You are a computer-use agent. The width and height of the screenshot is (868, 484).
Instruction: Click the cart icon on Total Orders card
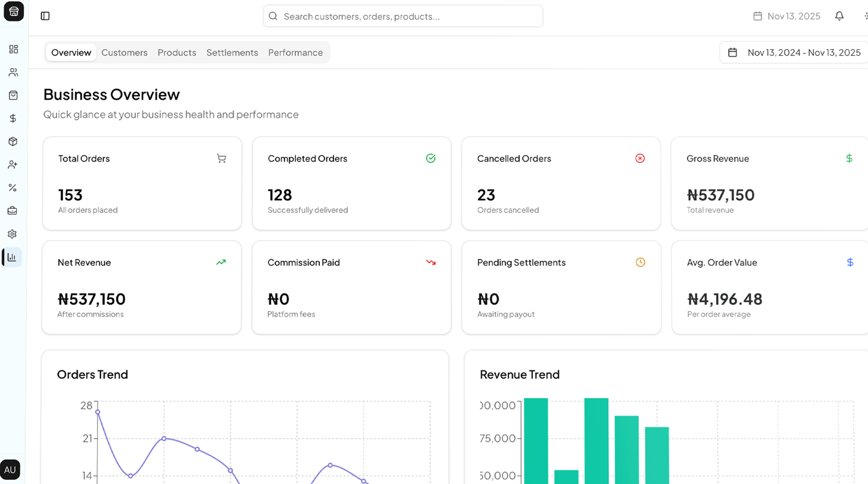[221, 158]
